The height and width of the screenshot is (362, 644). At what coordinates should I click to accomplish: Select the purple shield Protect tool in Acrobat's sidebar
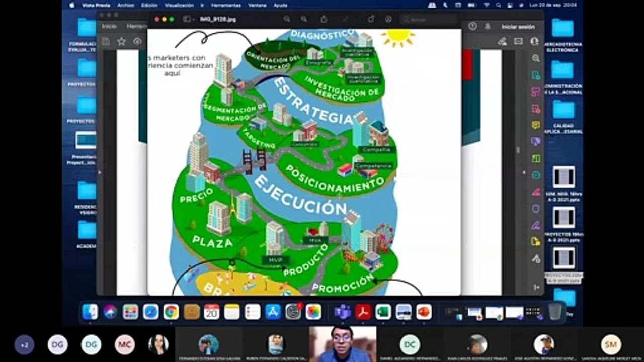coord(536,208)
